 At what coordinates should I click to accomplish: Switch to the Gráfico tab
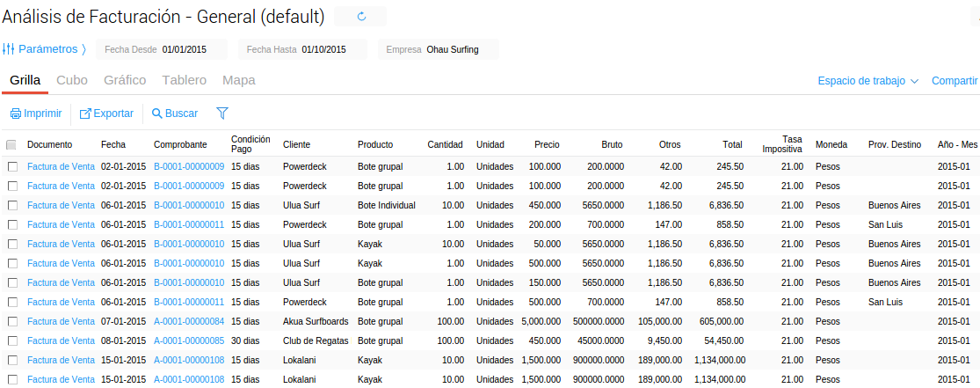pyautogui.click(x=125, y=80)
